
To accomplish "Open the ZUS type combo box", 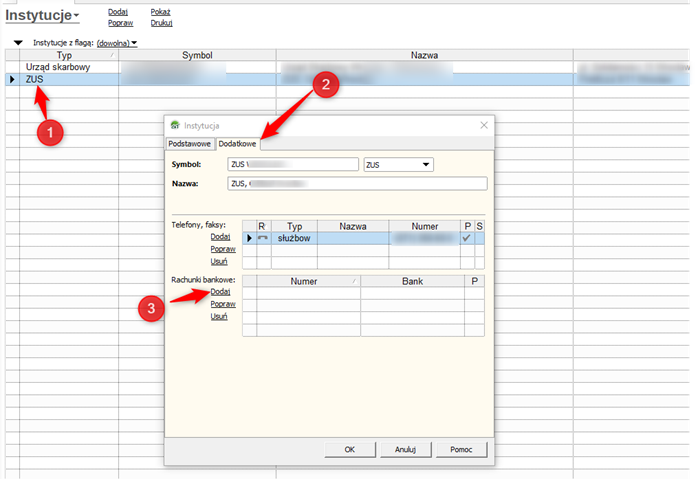I will click(398, 165).
